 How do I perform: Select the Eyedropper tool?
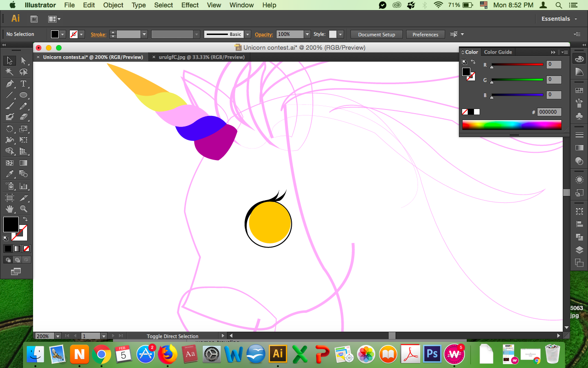point(9,174)
